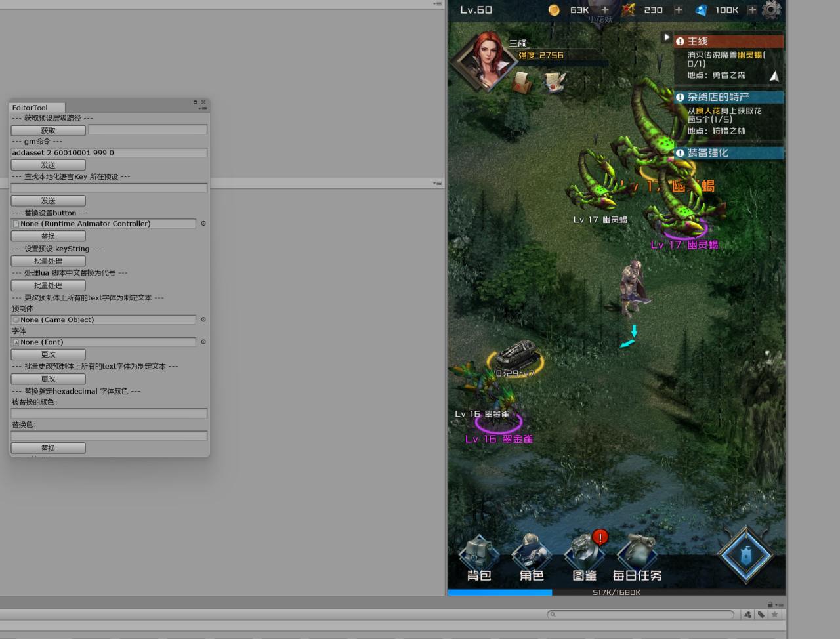Click the Lv.60 player level label
The height and width of the screenshot is (639, 840).
click(x=476, y=10)
